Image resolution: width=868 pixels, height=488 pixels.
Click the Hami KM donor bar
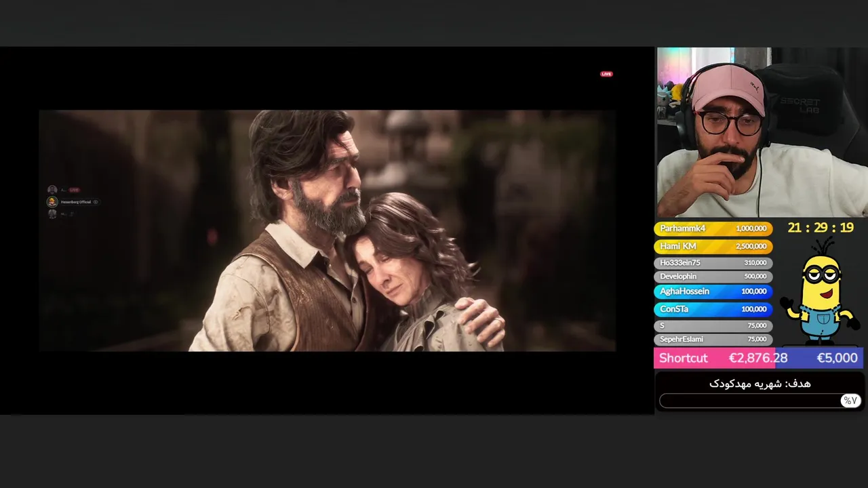[x=713, y=246]
